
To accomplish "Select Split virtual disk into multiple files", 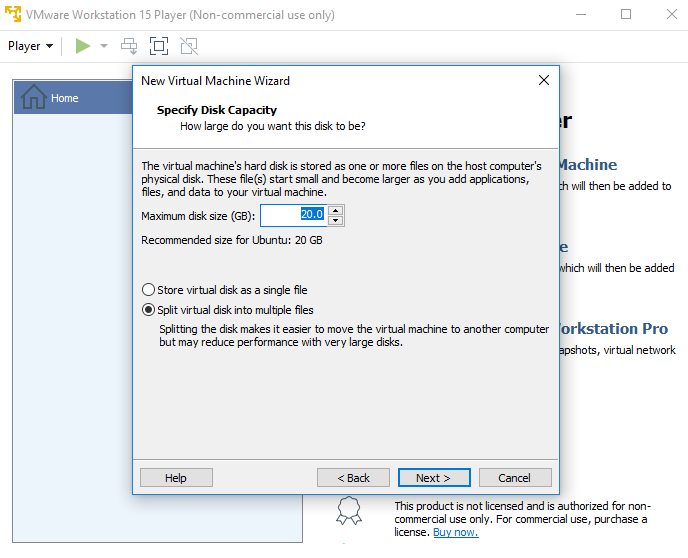I will (x=149, y=310).
